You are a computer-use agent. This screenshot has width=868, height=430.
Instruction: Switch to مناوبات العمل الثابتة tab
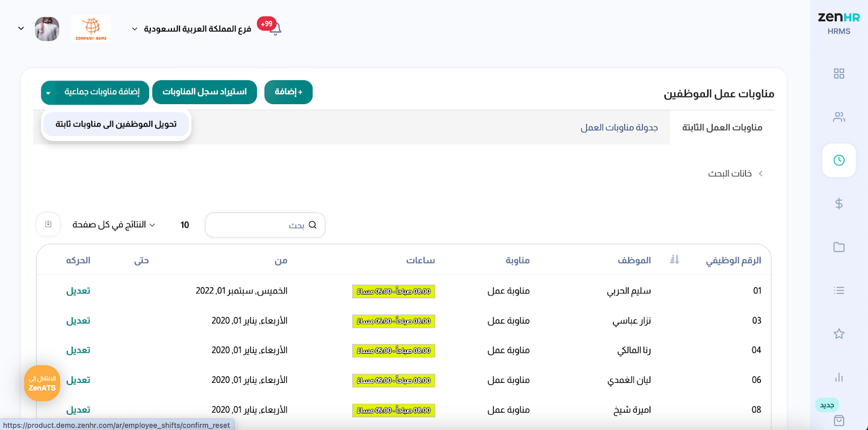click(x=722, y=127)
